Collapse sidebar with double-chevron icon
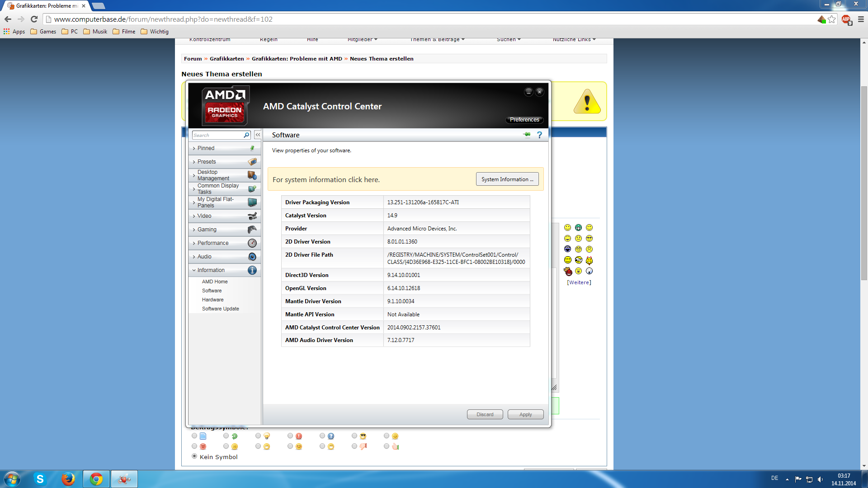 point(258,135)
